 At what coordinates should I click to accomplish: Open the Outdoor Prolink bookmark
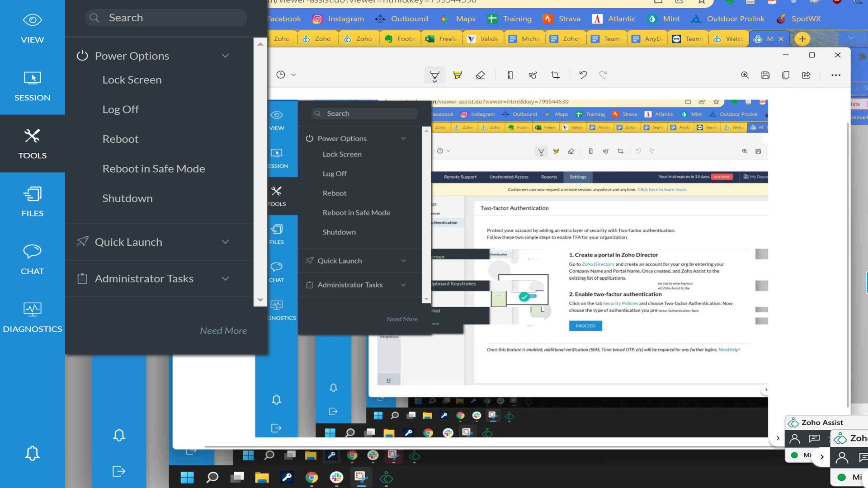(728, 19)
